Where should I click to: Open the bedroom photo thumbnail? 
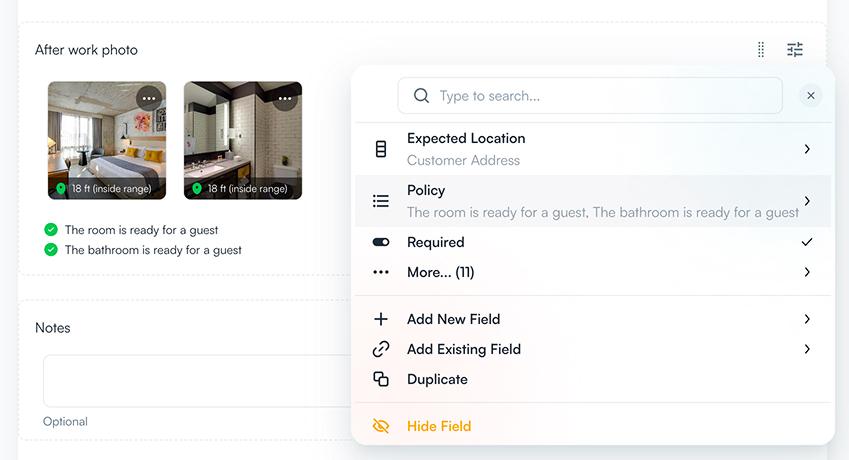click(x=107, y=140)
